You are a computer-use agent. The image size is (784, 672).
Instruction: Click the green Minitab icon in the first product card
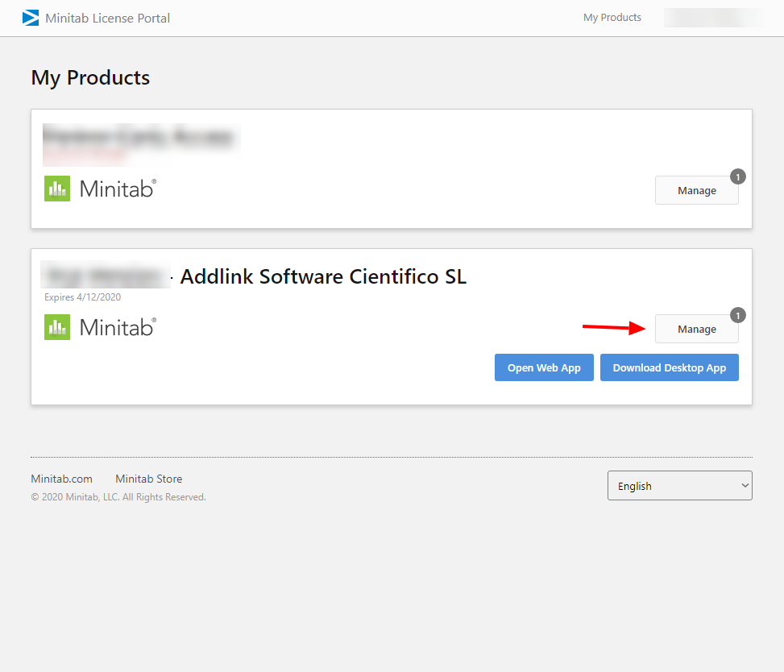click(x=57, y=189)
